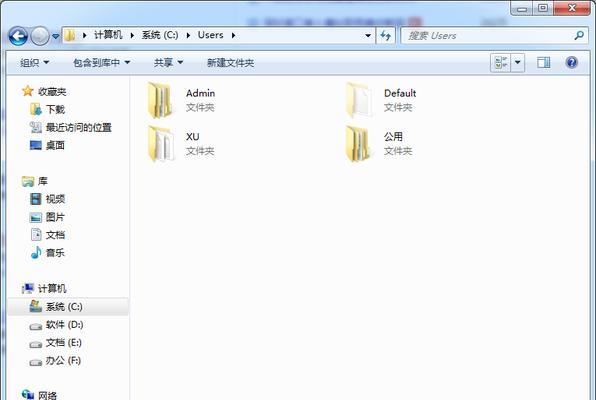
Task: Go back with the blue Back arrow
Action: (18, 36)
